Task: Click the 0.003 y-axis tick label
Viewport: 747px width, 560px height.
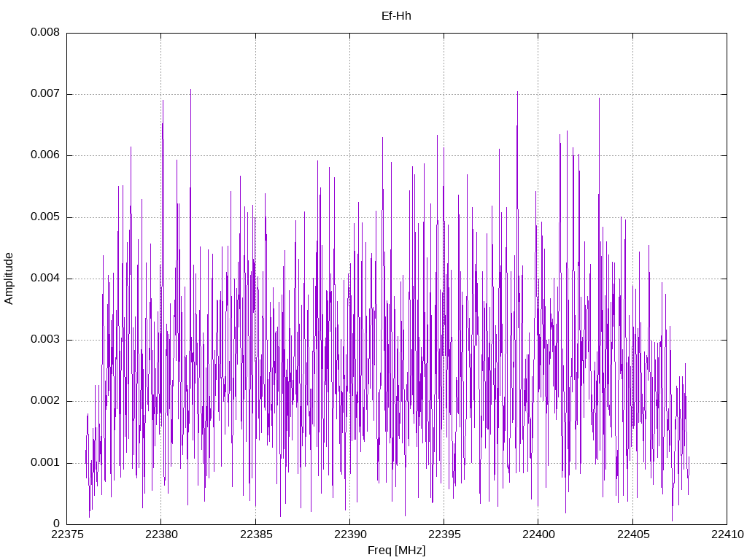Action: pos(45,340)
